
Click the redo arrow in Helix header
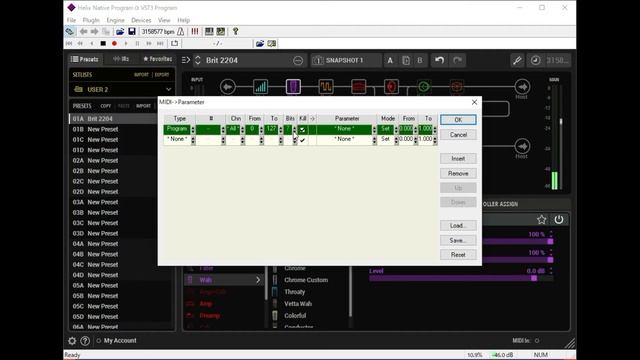pyautogui.click(x=457, y=60)
